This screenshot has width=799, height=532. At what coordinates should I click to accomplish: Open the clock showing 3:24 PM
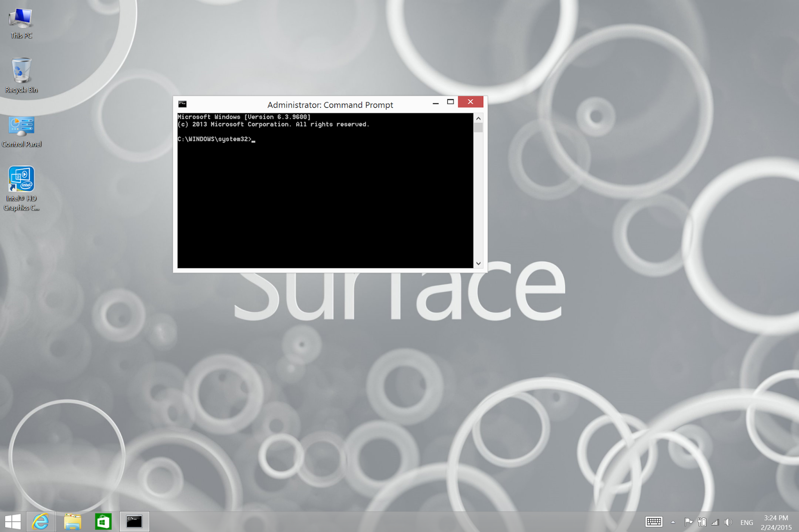(776, 523)
